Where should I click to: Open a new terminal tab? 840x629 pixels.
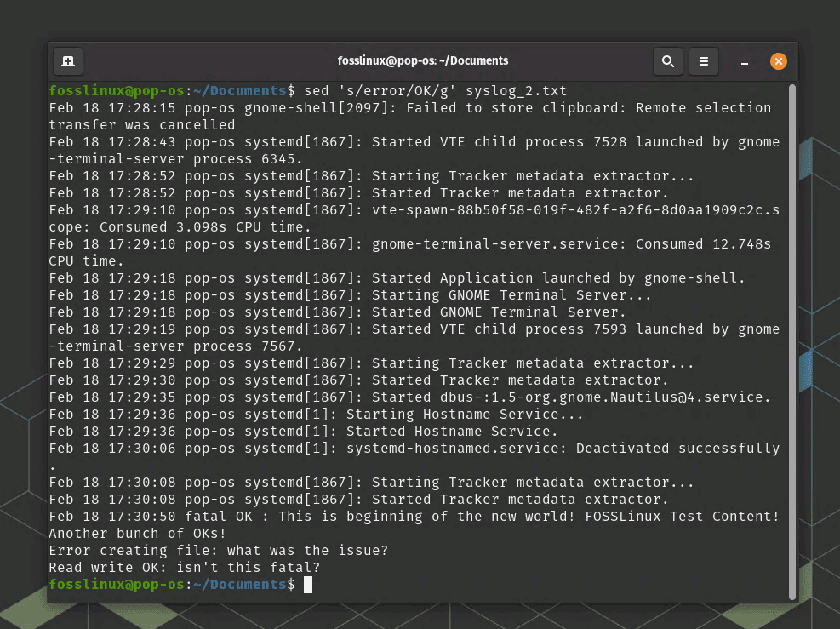(68, 60)
